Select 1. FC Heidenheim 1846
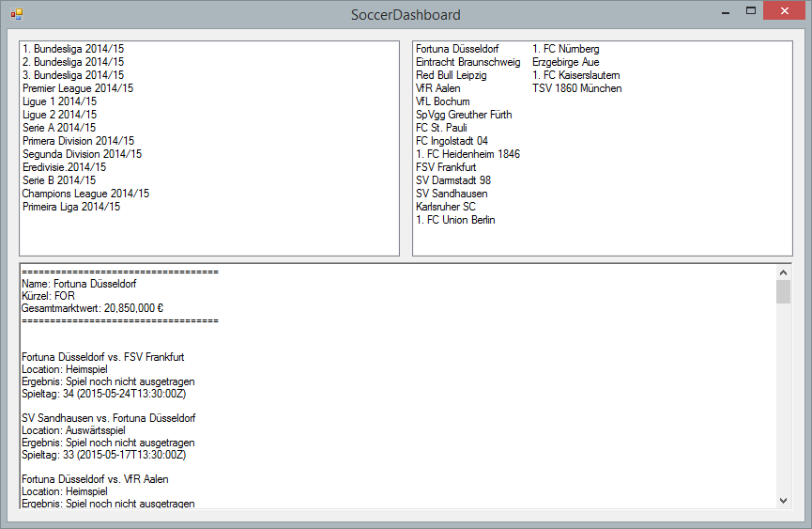Screen dimensions: 812x529 [467, 154]
